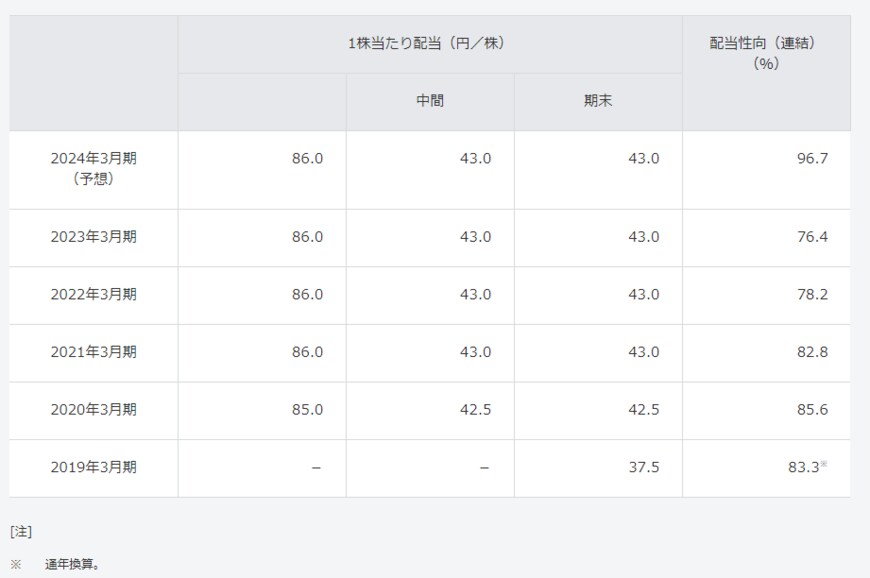Click the 2019年3月期 row label
Image resolution: width=870 pixels, height=578 pixels.
click(x=94, y=467)
